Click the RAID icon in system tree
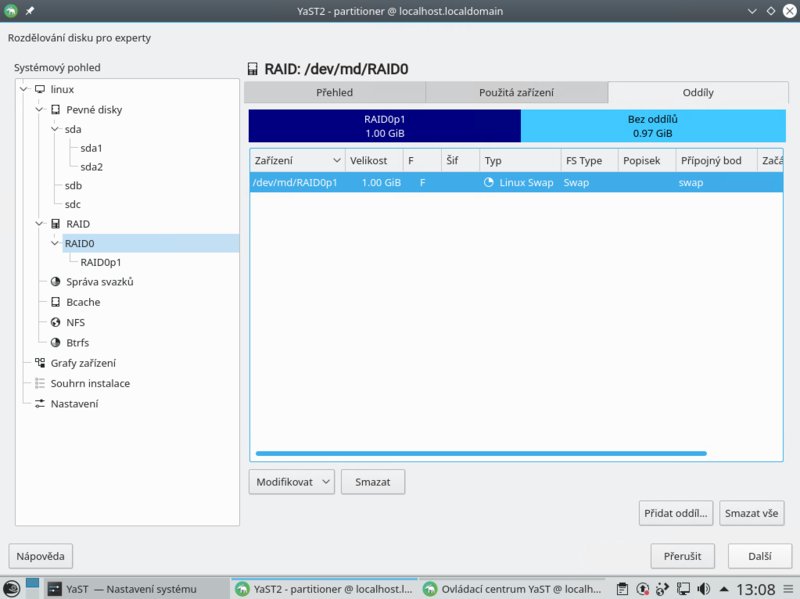This screenshot has height=599, width=800. click(x=56, y=224)
